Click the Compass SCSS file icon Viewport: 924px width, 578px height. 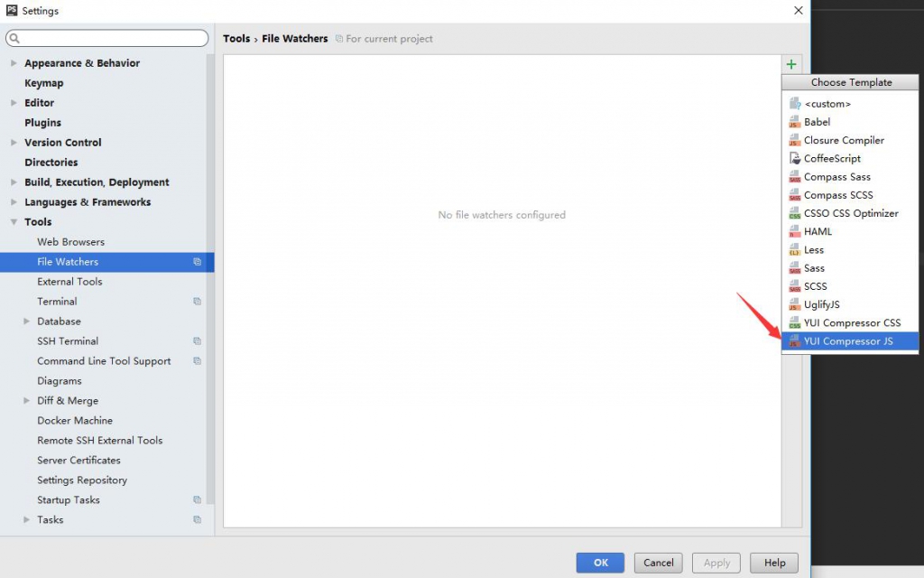click(x=794, y=195)
